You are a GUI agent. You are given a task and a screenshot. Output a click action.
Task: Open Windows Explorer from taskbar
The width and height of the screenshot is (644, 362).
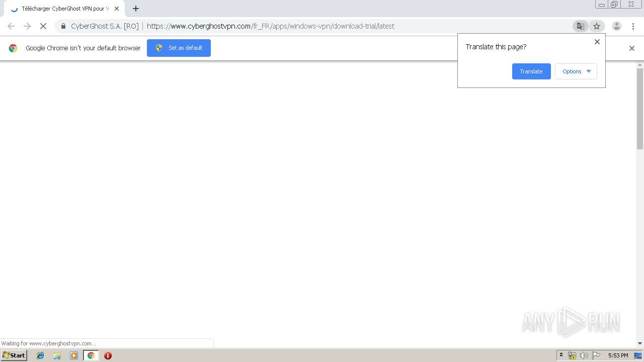57,355
